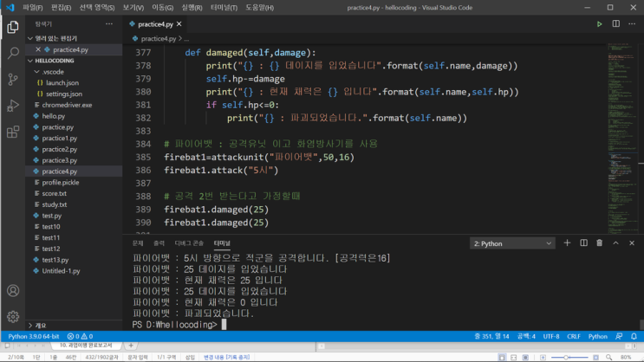
Task: Select page view mode in word processor
Action: click(x=502, y=358)
